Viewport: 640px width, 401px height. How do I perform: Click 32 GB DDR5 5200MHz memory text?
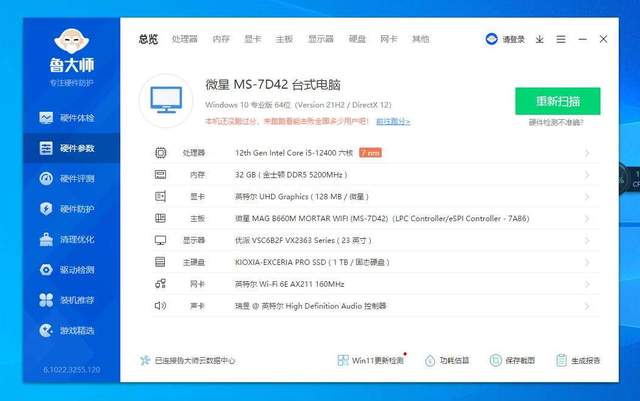tap(291, 175)
